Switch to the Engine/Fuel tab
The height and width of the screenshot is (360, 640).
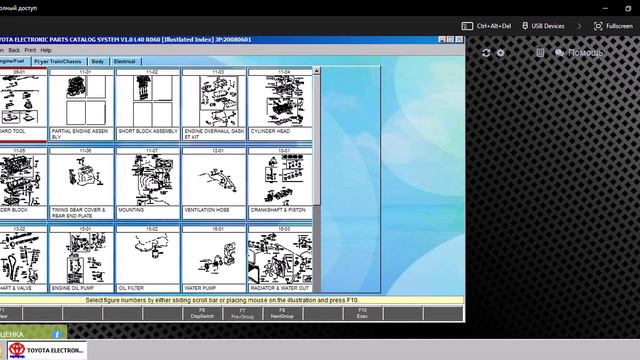click(x=14, y=61)
